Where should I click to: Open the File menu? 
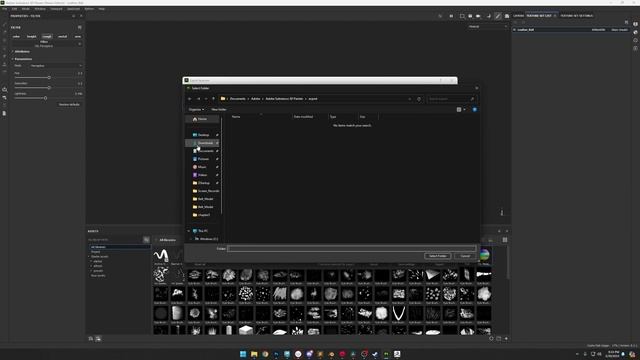[4, 9]
